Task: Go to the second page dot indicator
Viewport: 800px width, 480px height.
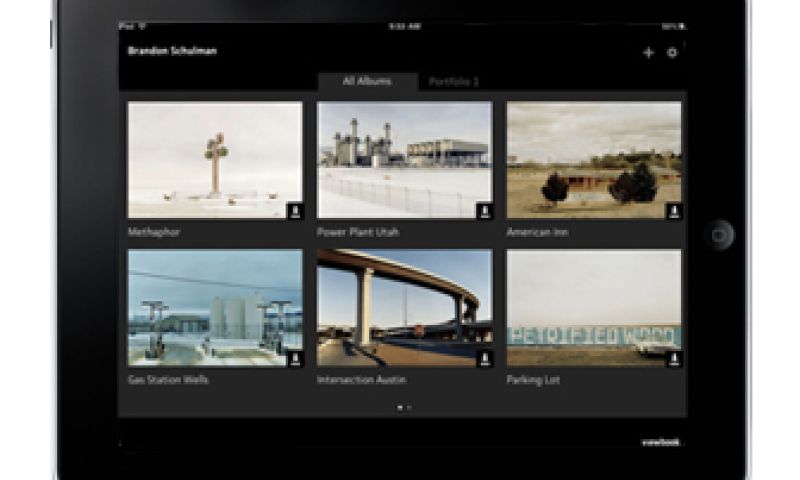Action: tap(409, 408)
